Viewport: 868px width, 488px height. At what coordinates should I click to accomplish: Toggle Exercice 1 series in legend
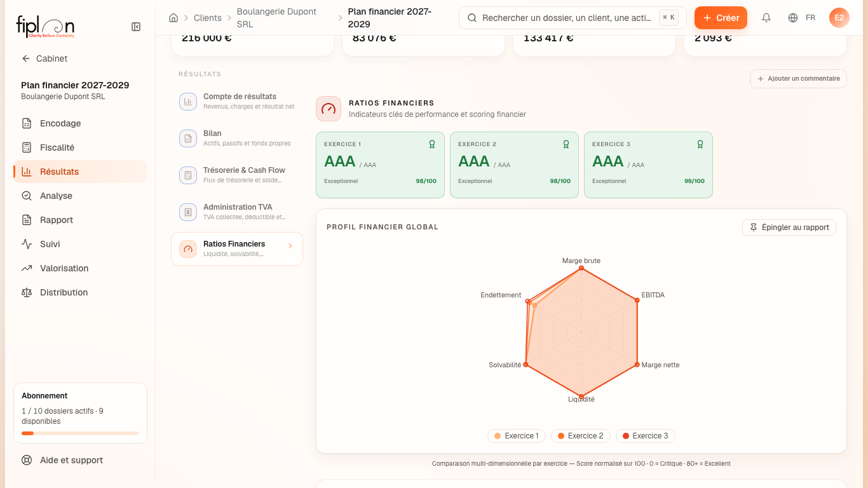pos(517,436)
